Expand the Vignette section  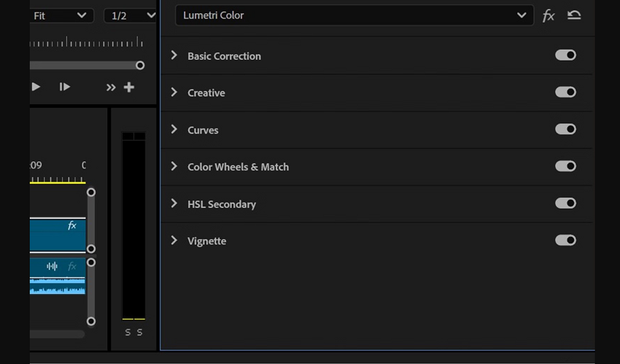coord(174,240)
